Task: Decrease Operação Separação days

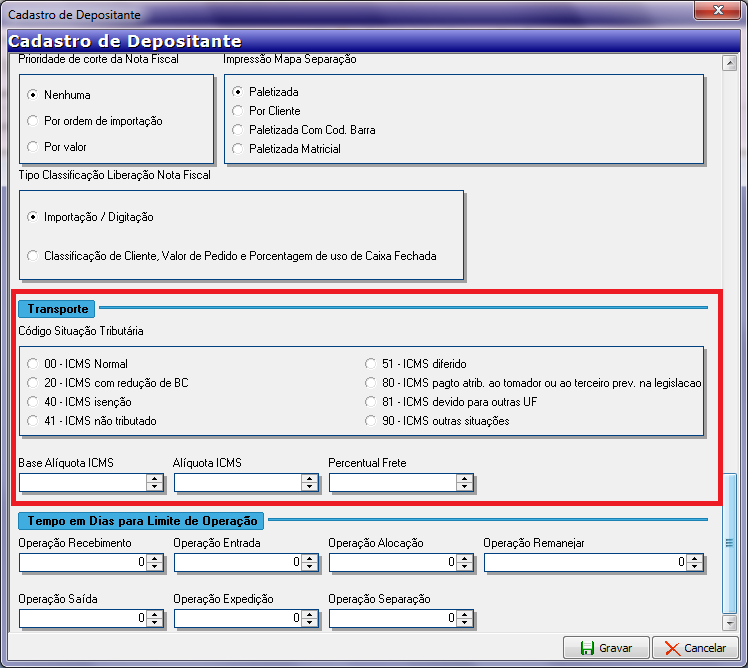Action: (464, 623)
